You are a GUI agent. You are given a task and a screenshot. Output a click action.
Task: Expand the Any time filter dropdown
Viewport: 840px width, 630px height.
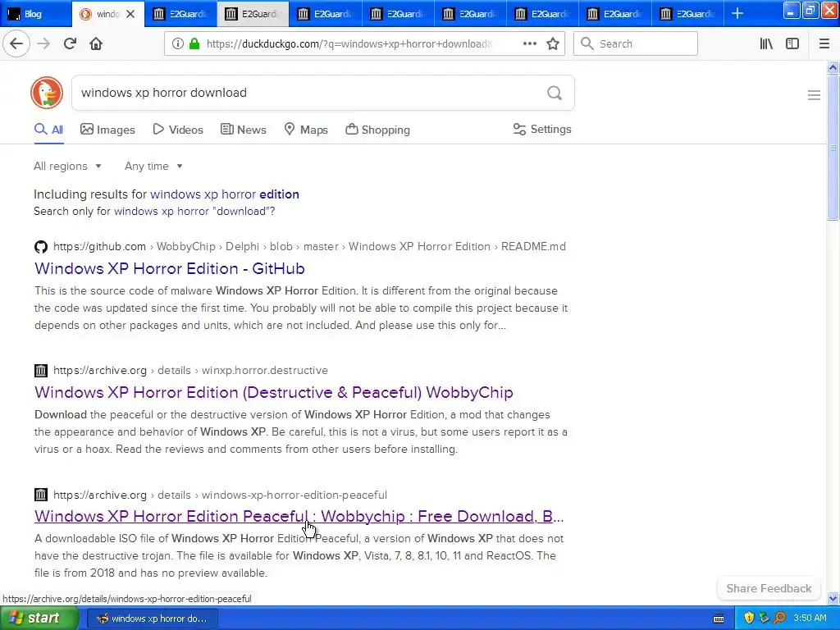click(153, 166)
